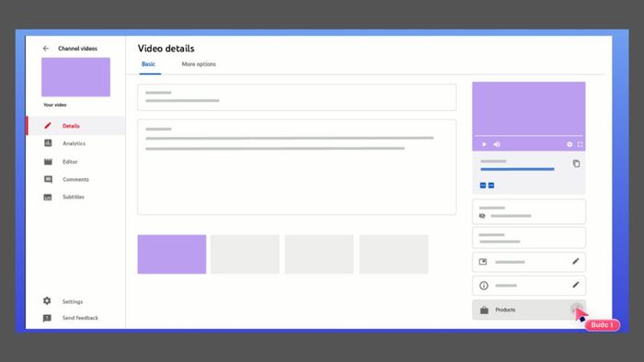
Task: Mute the video preview volume
Action: pos(497,144)
